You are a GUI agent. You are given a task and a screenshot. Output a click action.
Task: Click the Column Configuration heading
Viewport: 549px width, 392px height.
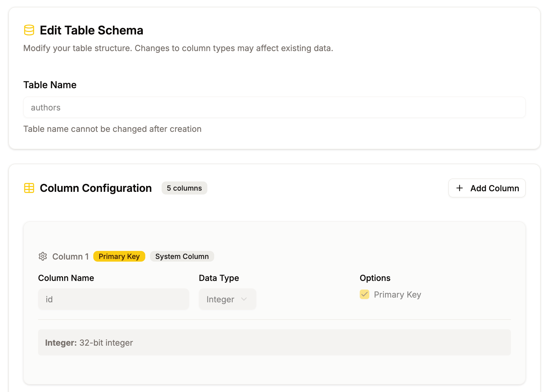(x=96, y=188)
